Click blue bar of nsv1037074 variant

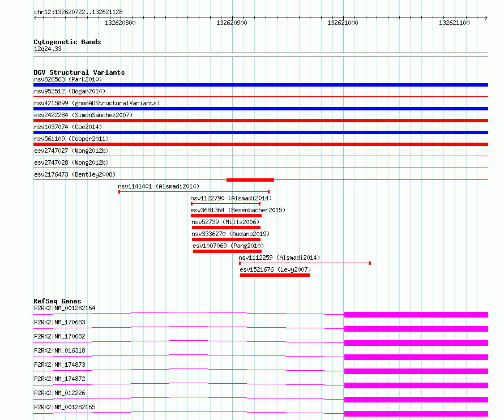(260, 132)
